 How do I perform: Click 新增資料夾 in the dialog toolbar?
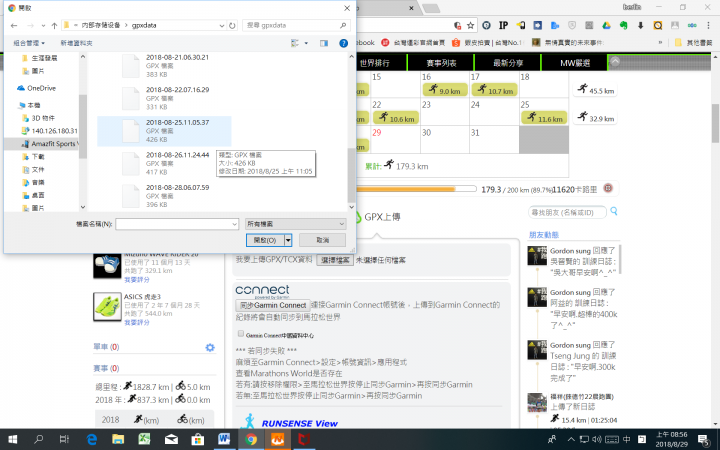[76, 43]
